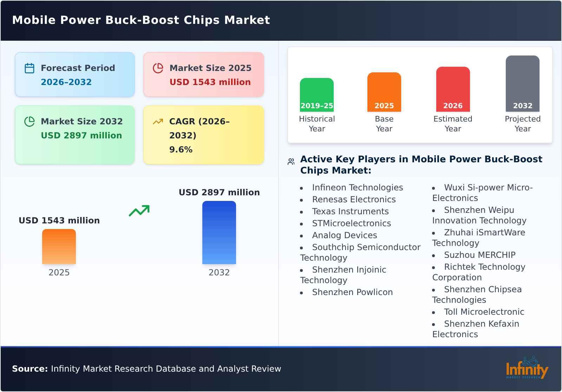The image size is (562, 392).
Task: Click the upward trend arrow icon in CAGR card
Action: [158, 121]
